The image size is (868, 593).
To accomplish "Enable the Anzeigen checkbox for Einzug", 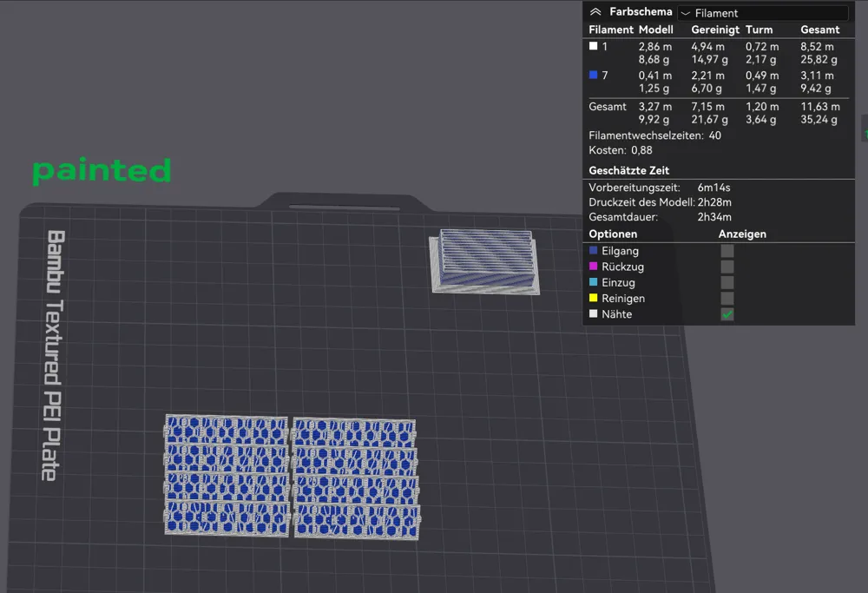I will tap(727, 282).
